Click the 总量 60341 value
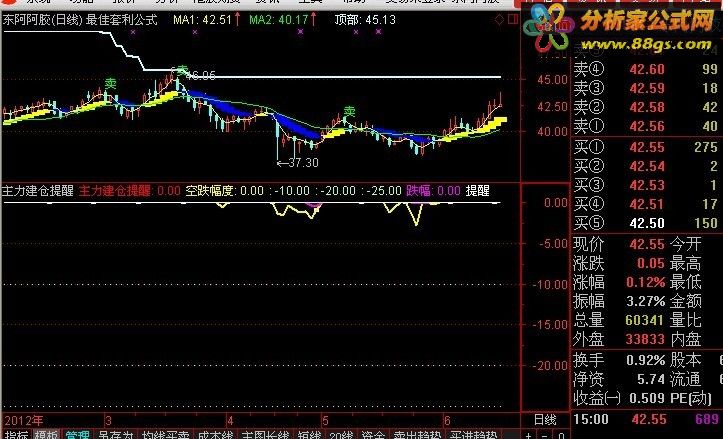The image size is (723, 439). (x=646, y=320)
